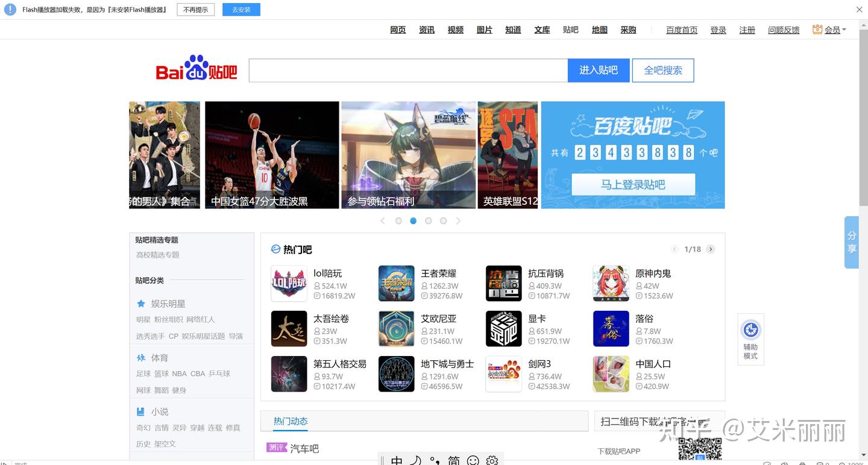
Task: Open the 知道 menu item
Action: tap(513, 29)
